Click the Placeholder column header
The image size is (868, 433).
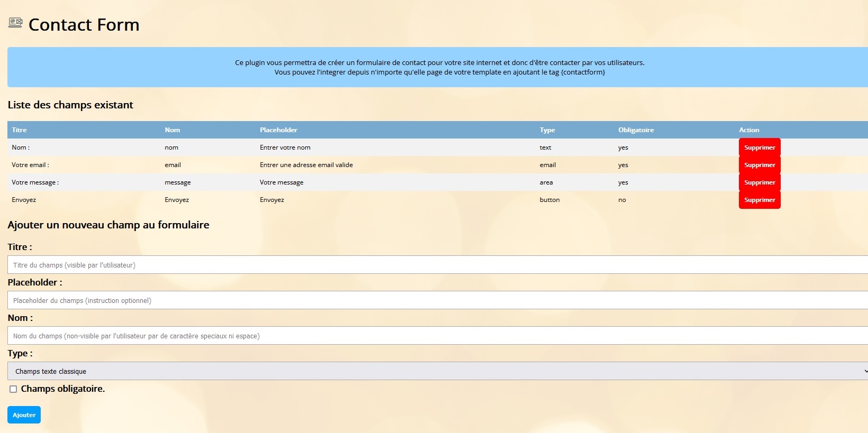click(x=279, y=130)
